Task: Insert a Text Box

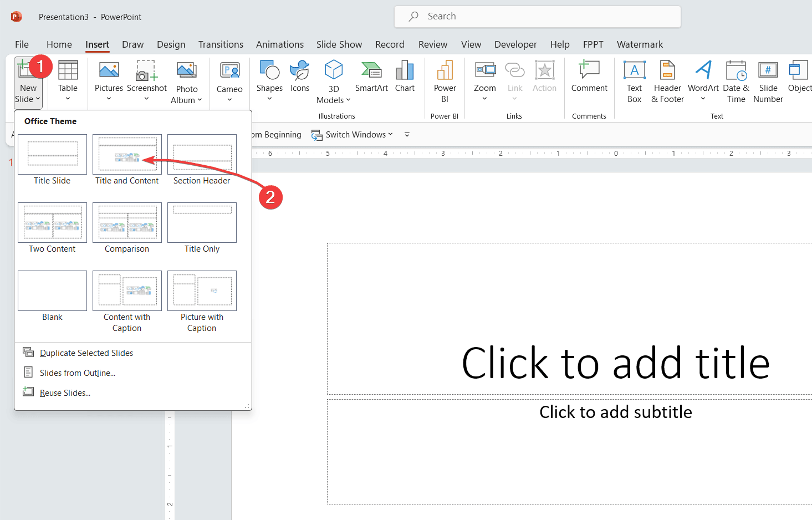Action: coord(634,81)
